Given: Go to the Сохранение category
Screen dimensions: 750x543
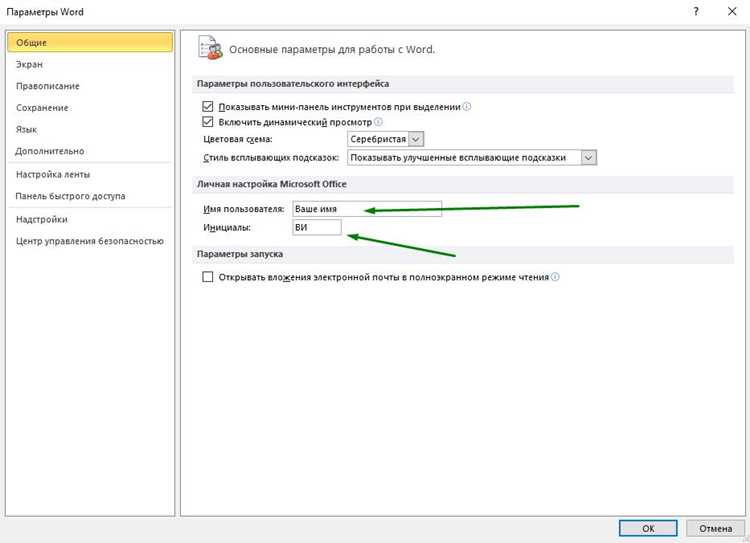Looking at the screenshot, I should [90, 108].
